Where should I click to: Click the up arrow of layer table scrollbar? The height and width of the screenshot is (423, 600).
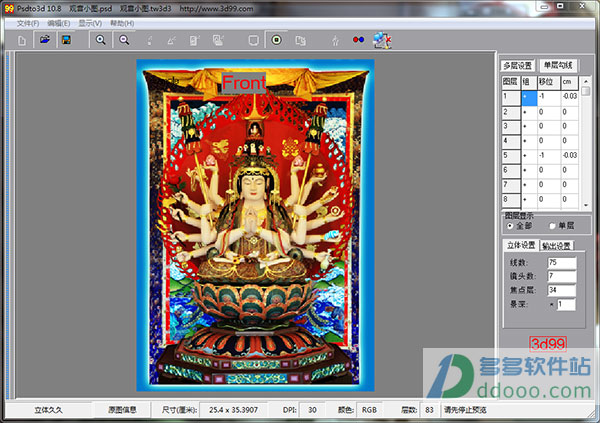point(585,81)
